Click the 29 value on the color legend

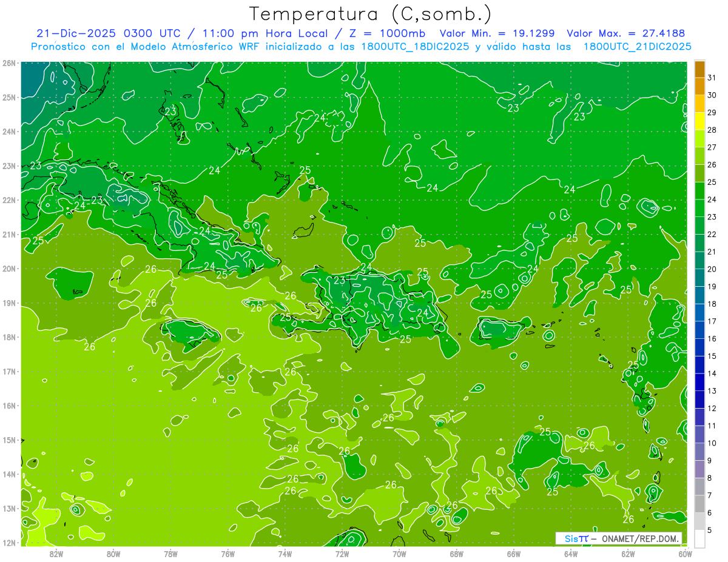pos(712,113)
